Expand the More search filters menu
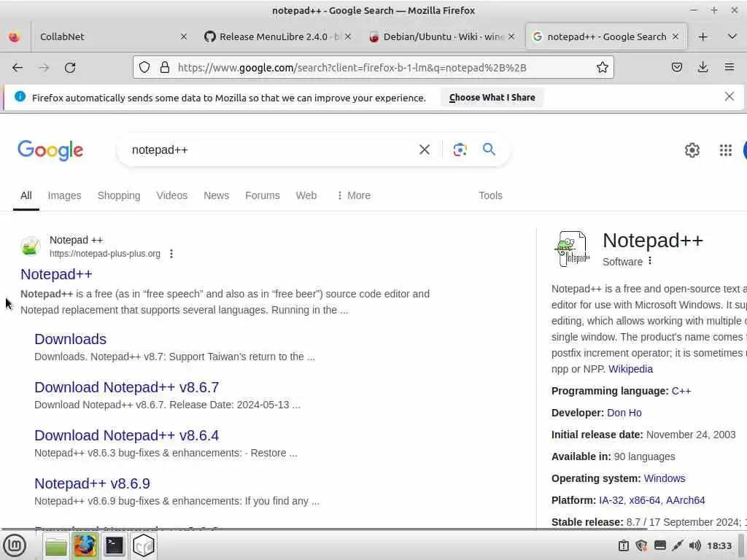This screenshot has width=747, height=560. 354,195
